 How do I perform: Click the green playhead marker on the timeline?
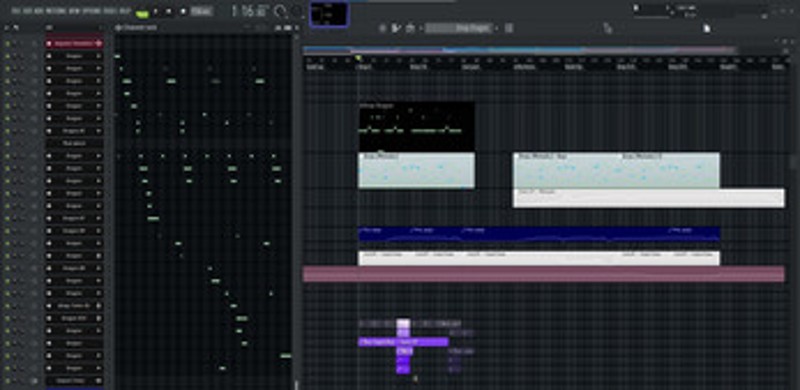[x=358, y=58]
